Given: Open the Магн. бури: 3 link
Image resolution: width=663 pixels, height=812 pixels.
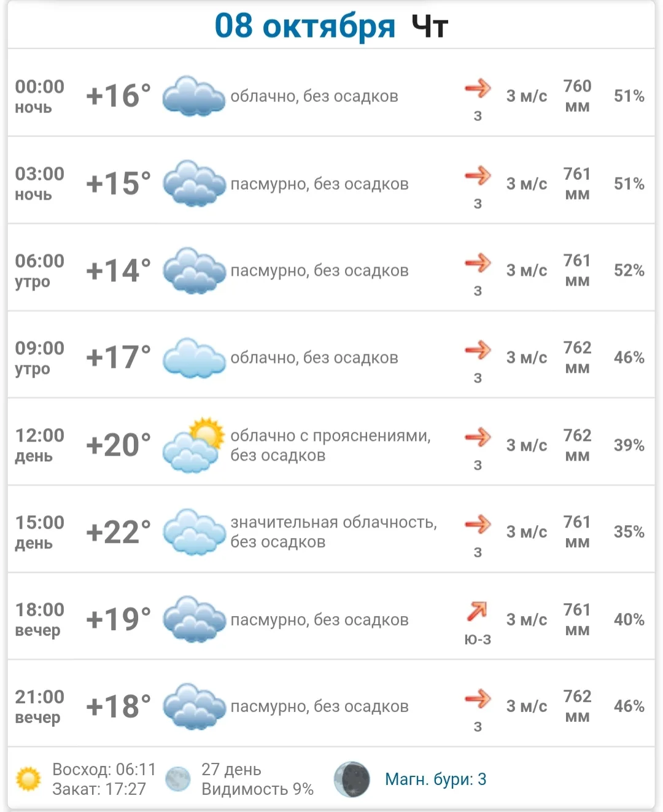Looking at the screenshot, I should click(435, 779).
